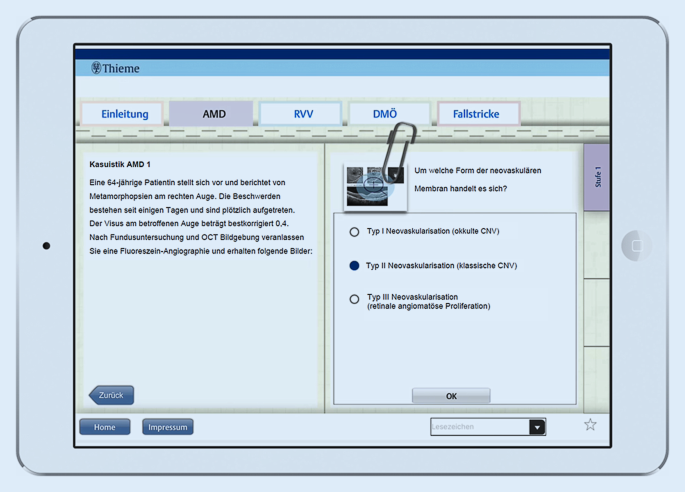
Task: Open the Lesezeichen dropdown arrow
Action: (x=537, y=427)
